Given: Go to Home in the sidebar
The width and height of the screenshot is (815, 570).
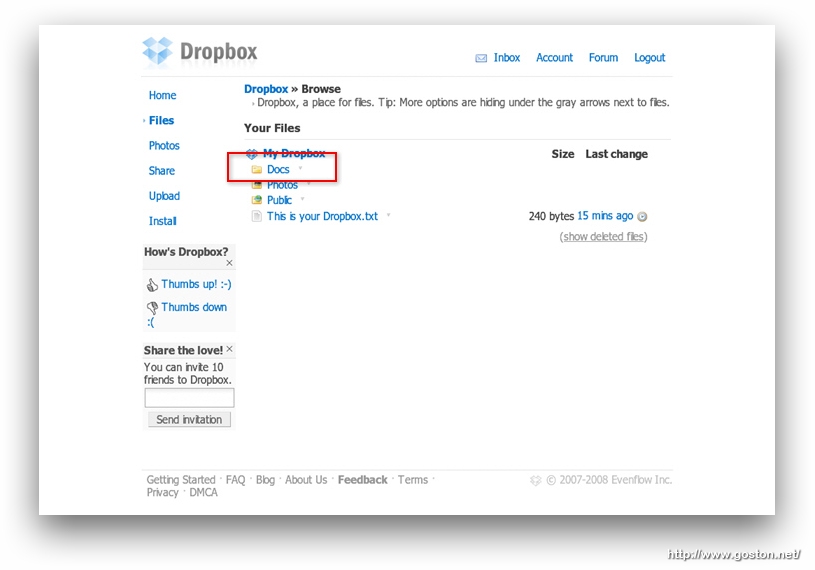Looking at the screenshot, I should tap(162, 96).
